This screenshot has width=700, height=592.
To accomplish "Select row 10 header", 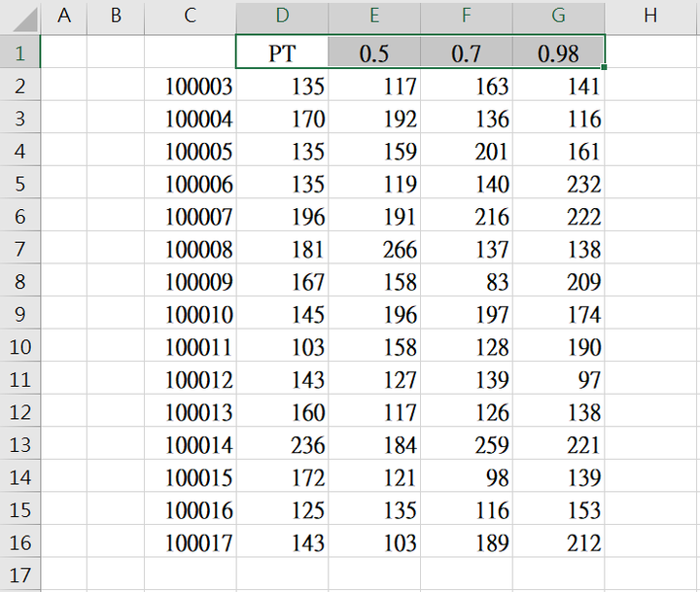I will click(20, 345).
